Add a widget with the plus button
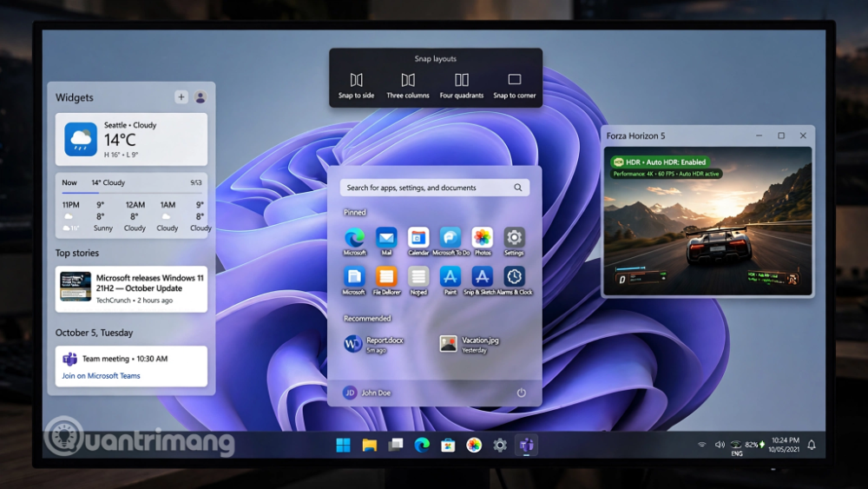Viewport: 868px width, 489px height. (181, 97)
